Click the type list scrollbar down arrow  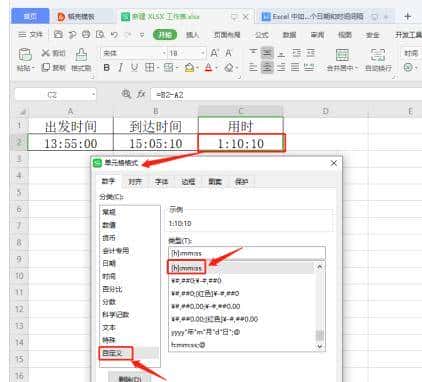[320, 346]
